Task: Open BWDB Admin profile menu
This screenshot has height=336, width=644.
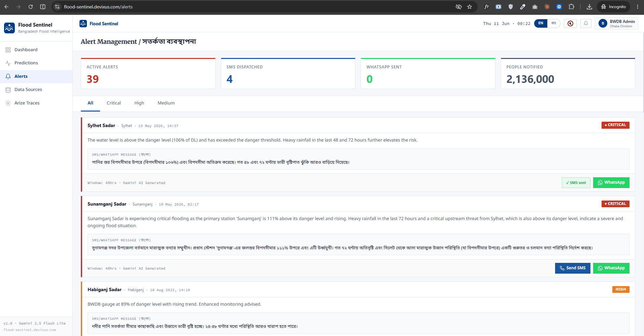Action: pyautogui.click(x=616, y=24)
